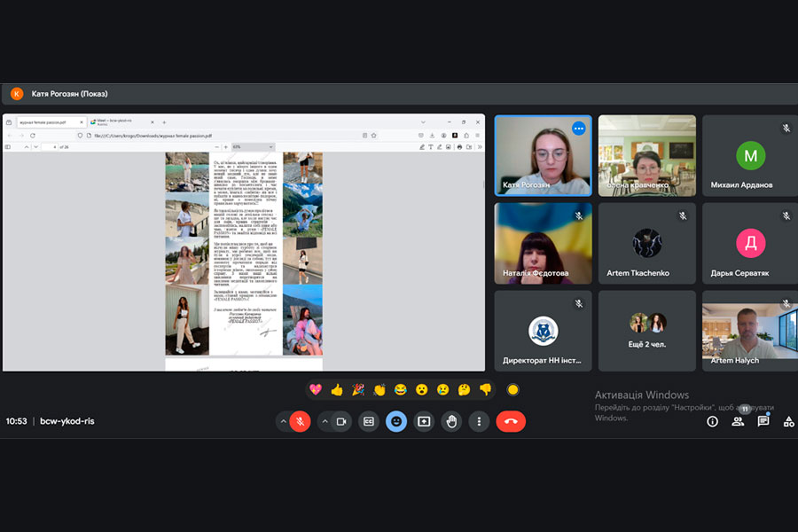Open the PDF zoom level dropdown
The width and height of the screenshot is (798, 532).
(253, 146)
